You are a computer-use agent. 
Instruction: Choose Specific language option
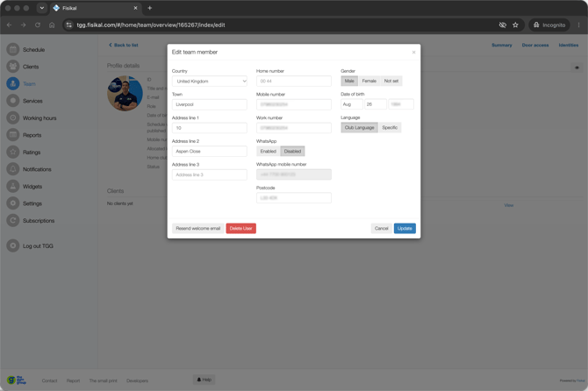[390, 128]
